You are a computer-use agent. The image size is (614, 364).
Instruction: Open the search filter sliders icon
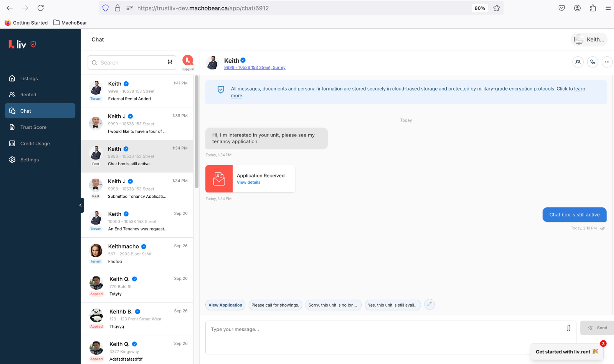[x=170, y=62]
